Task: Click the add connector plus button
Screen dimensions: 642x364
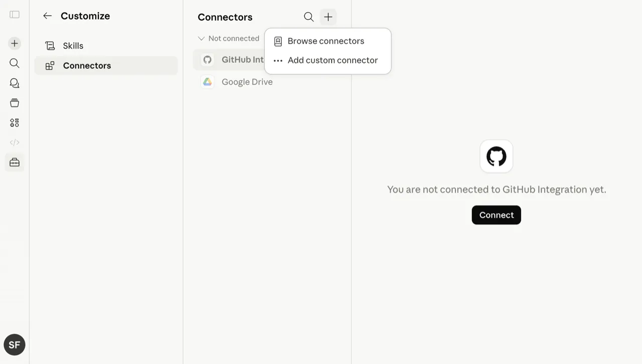Action: click(328, 17)
